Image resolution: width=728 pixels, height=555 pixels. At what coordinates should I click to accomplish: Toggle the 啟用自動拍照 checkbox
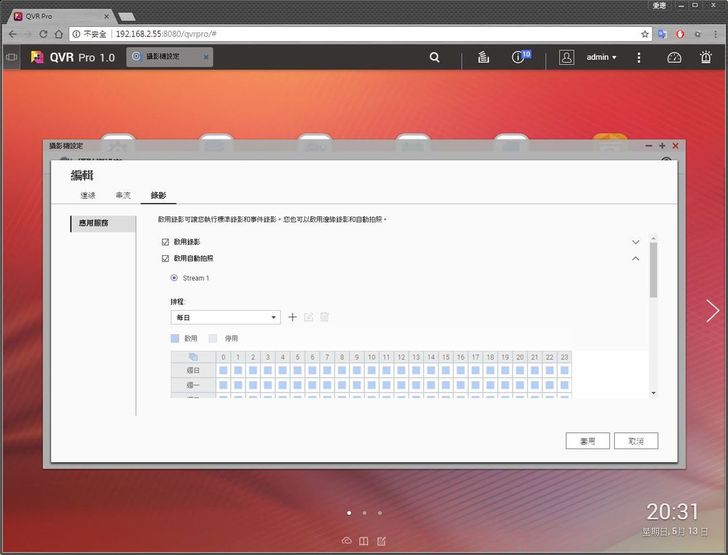pos(166,258)
